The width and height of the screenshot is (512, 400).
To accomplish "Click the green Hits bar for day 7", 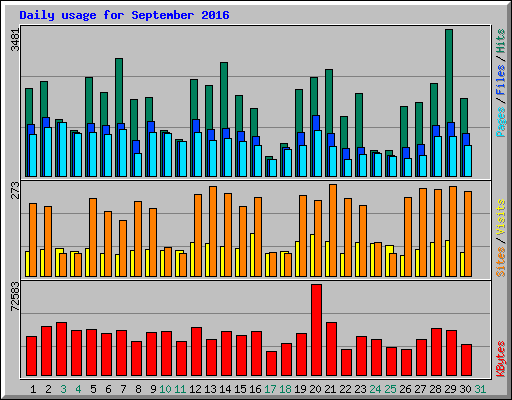I will [x=119, y=91].
